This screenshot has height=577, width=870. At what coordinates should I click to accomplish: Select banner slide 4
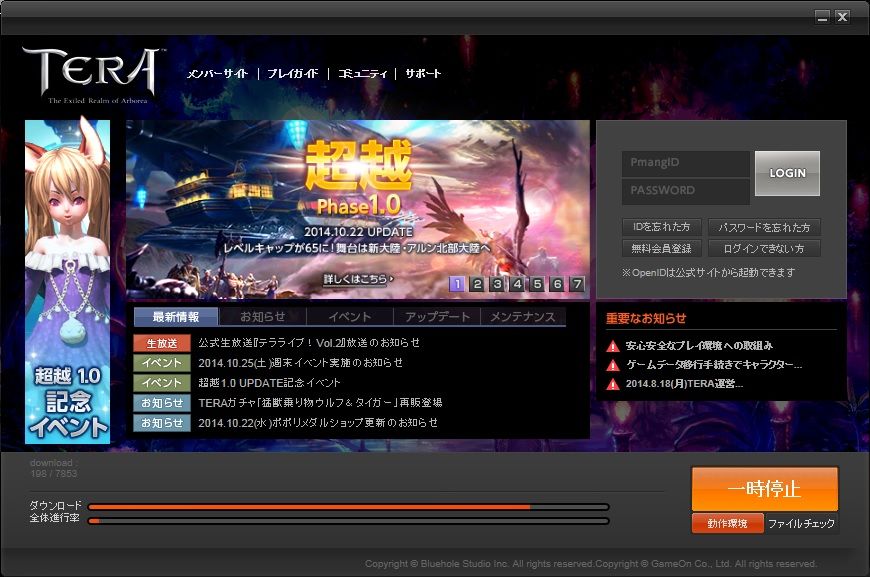[x=517, y=284]
